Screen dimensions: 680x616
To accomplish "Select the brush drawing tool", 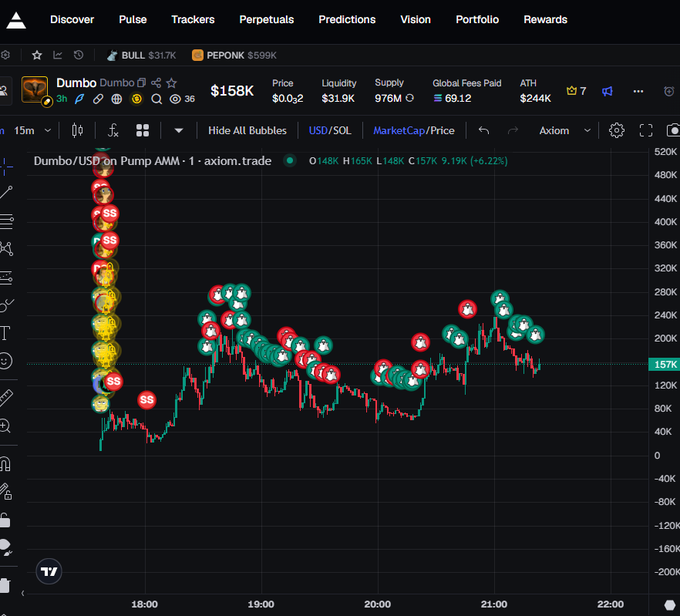I will click(x=6, y=305).
